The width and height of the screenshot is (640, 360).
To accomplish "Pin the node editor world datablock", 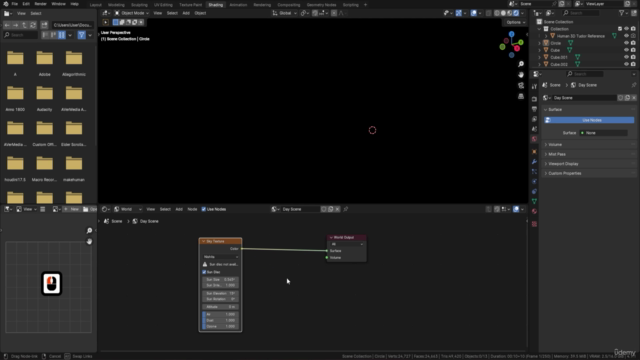I will [x=346, y=209].
